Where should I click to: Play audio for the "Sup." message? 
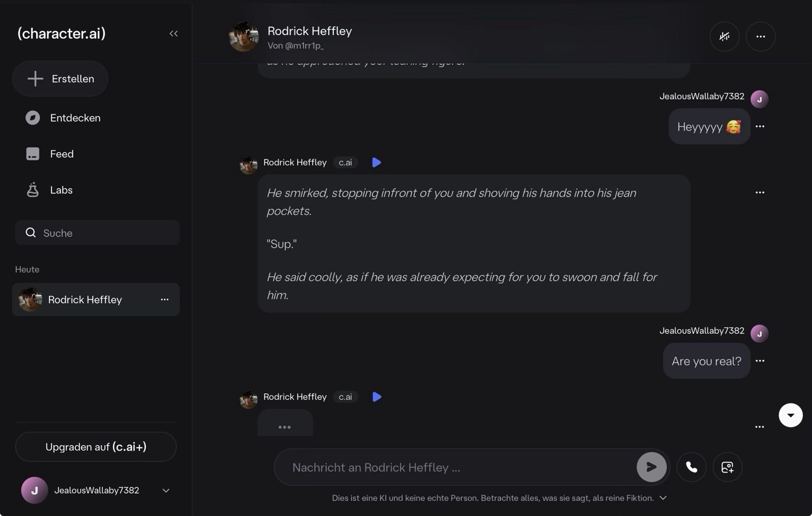(x=376, y=163)
